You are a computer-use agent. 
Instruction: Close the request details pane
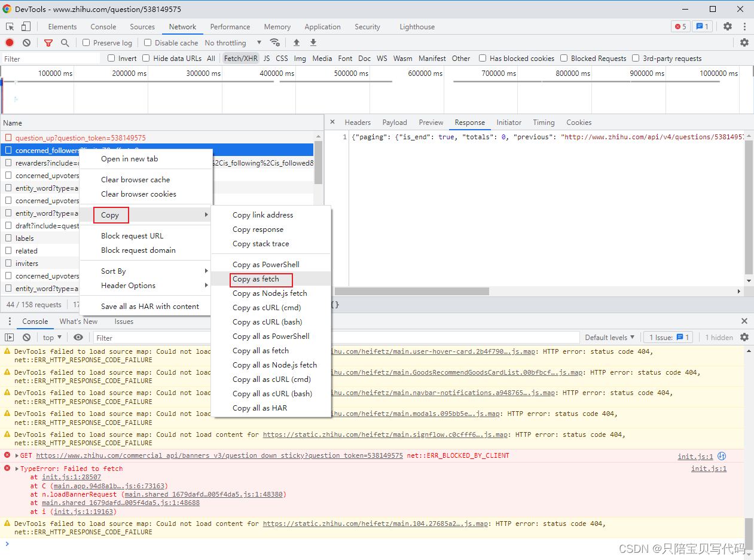tap(332, 122)
